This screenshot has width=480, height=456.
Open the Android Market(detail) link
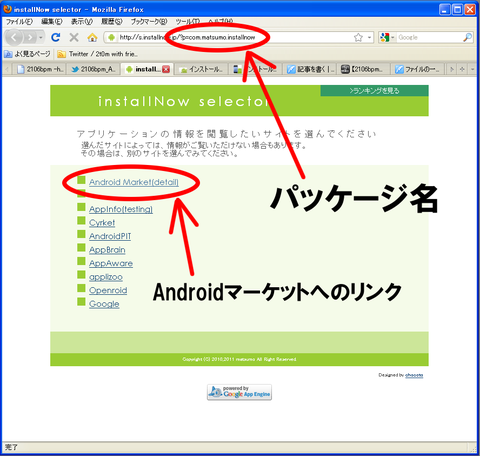[x=134, y=182]
